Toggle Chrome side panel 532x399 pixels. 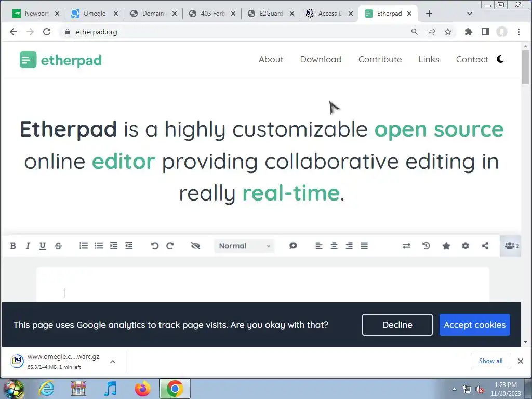click(x=485, y=32)
